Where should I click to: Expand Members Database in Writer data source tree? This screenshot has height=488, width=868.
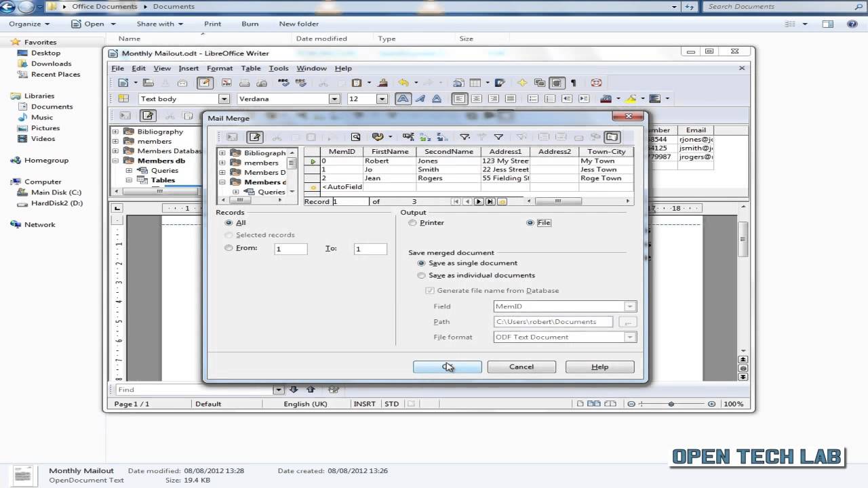click(115, 151)
